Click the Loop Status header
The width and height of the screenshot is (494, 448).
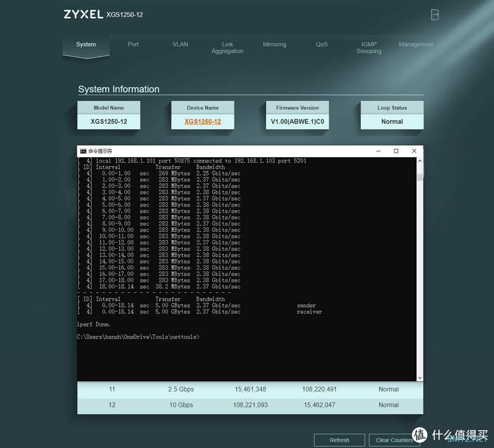(392, 108)
